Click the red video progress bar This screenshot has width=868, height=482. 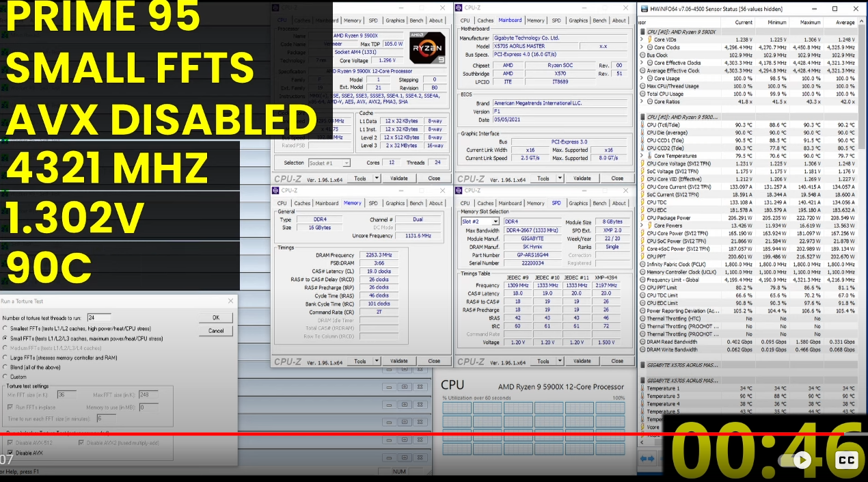(x=422, y=434)
